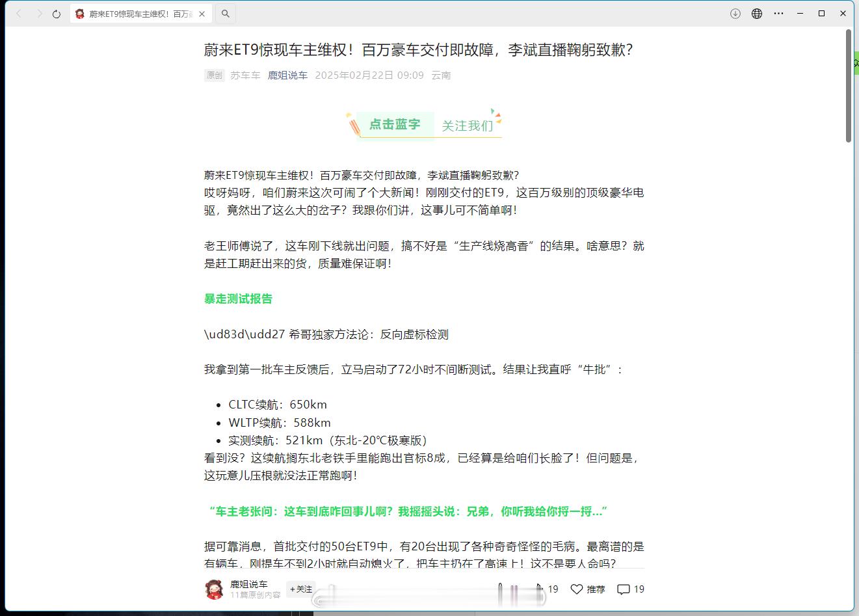
Task: Click the green quote 车主老张问
Action: [x=408, y=511]
